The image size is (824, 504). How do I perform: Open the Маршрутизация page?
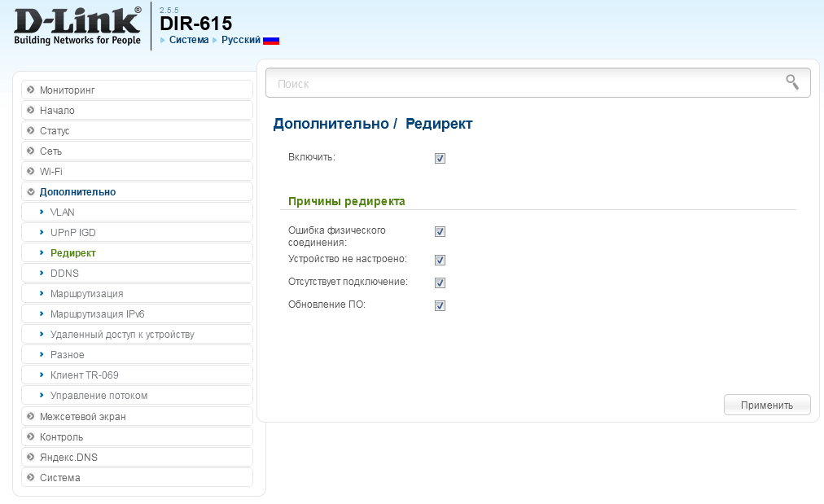point(137,294)
